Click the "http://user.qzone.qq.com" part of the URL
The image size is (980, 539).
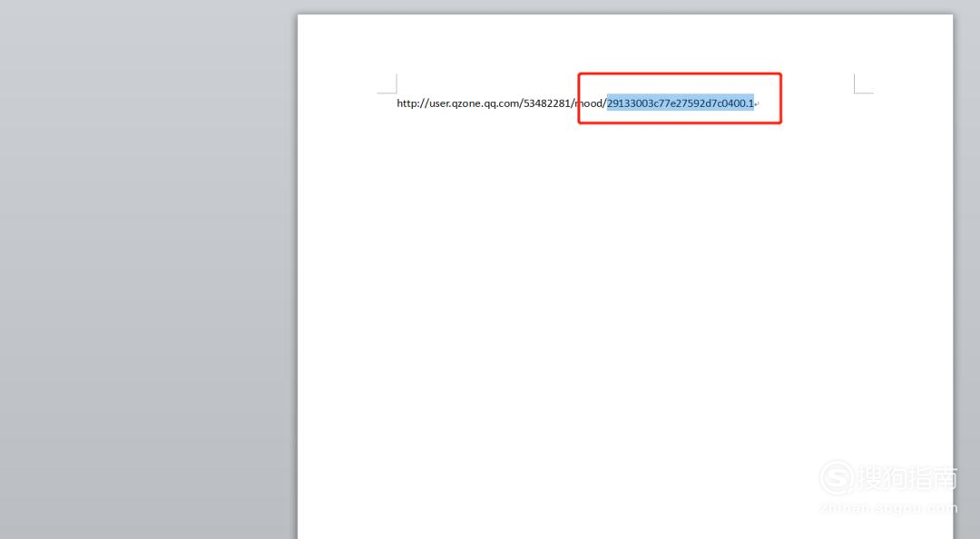click(x=458, y=103)
